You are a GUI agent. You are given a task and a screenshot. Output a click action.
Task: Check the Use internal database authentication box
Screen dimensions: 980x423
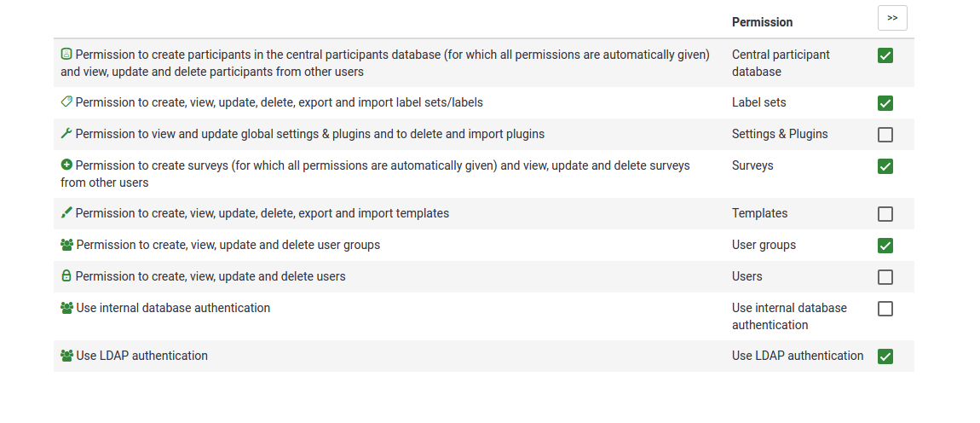click(x=885, y=309)
